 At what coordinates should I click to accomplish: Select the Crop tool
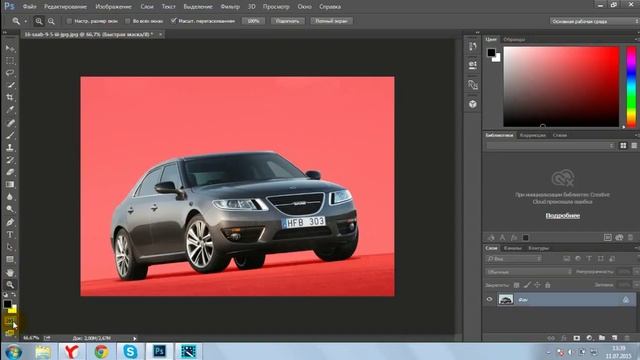coord(10,98)
